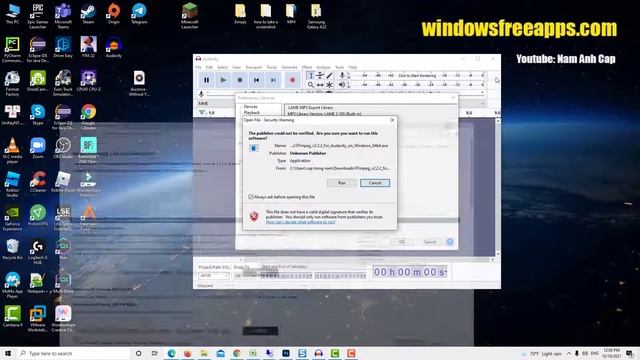Open Skype desktop shortcut
Image resolution: width=640 pixels, height=360 pixels.
pos(38,115)
